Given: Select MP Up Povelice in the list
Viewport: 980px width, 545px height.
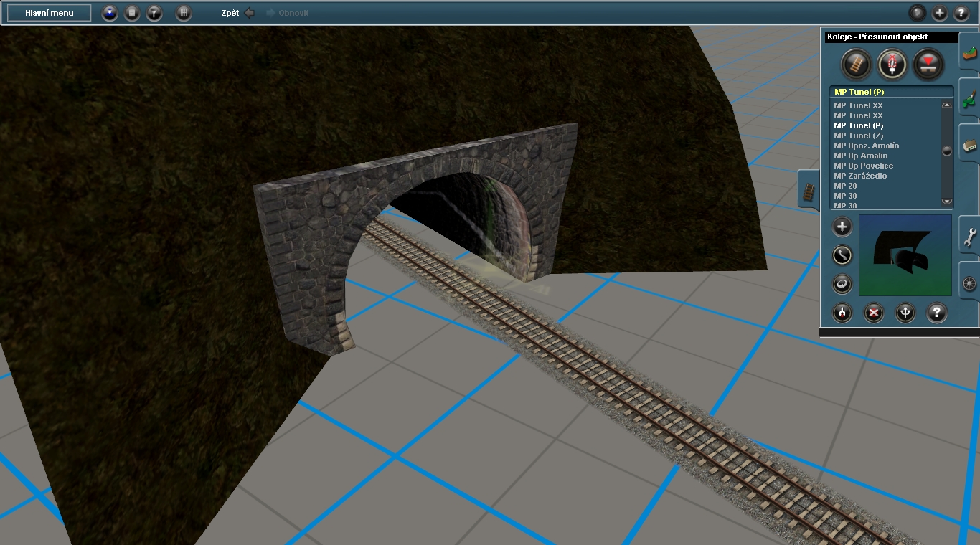Looking at the screenshot, I should coord(863,166).
